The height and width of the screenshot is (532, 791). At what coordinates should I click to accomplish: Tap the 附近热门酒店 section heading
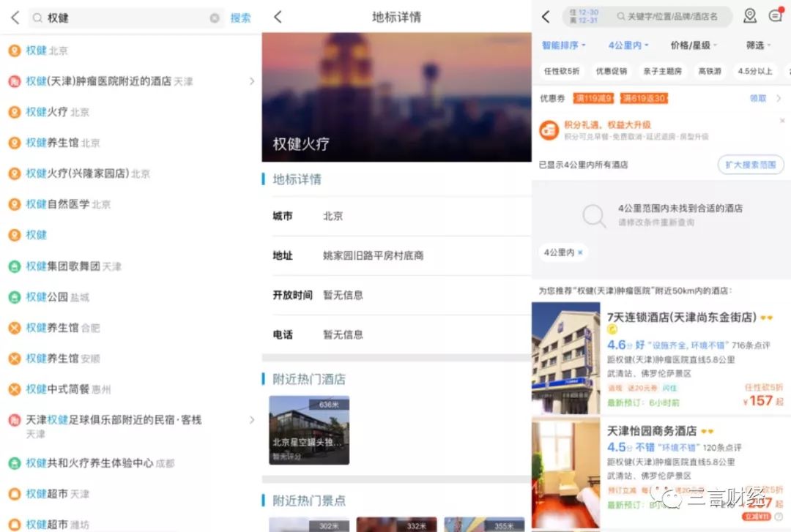309,379
